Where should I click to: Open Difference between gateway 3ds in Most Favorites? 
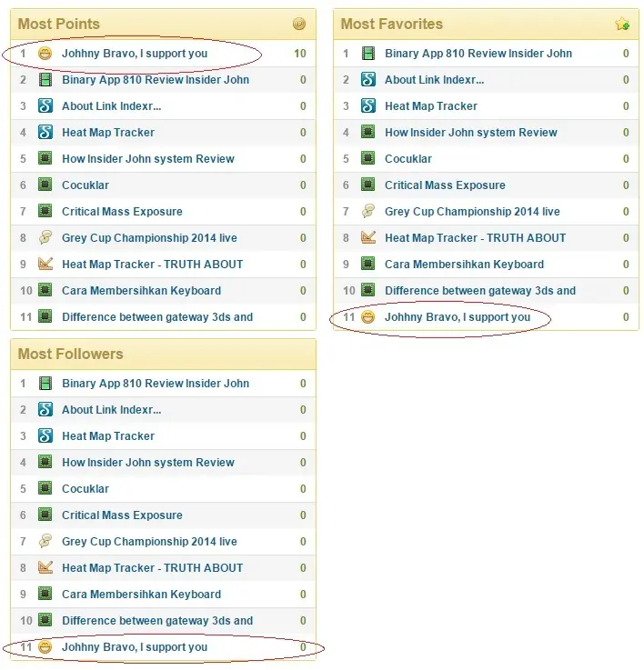(x=480, y=291)
